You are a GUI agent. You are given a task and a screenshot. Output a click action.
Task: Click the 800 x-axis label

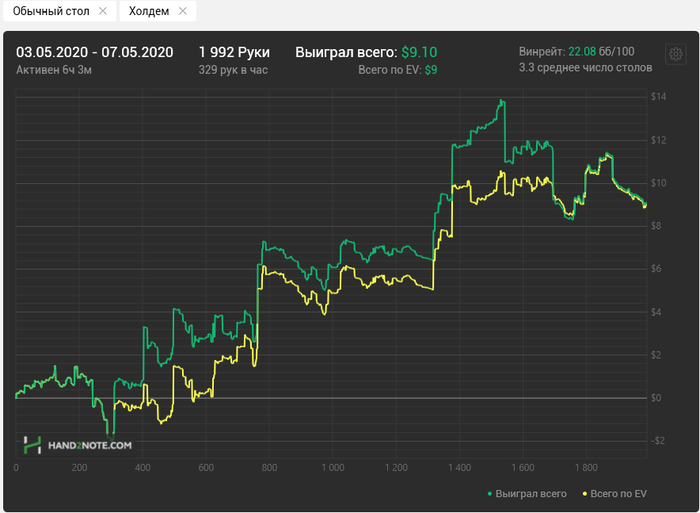tap(270, 467)
